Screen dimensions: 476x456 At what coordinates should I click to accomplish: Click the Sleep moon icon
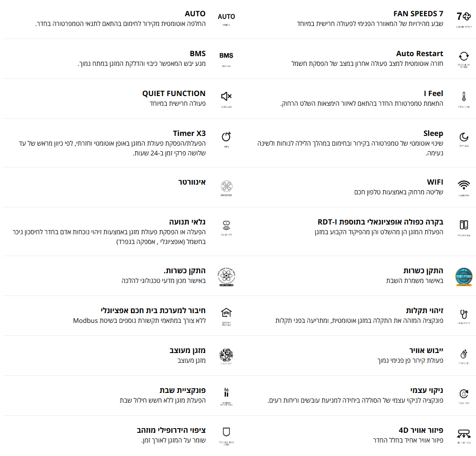pyautogui.click(x=463, y=137)
